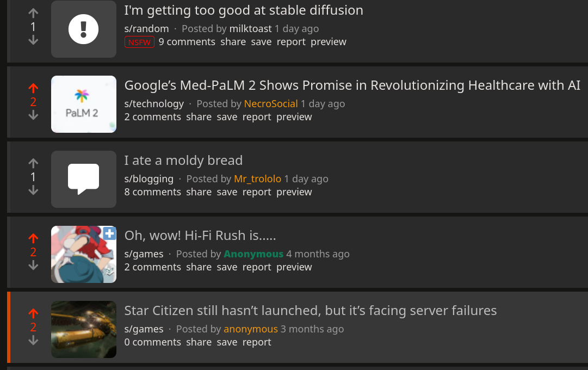Toggle upvote on Hi-Fi Rush post

[33, 238]
